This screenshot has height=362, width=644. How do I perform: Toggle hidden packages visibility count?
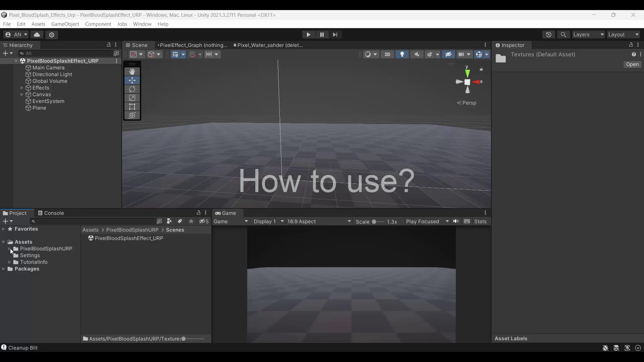pos(204,221)
